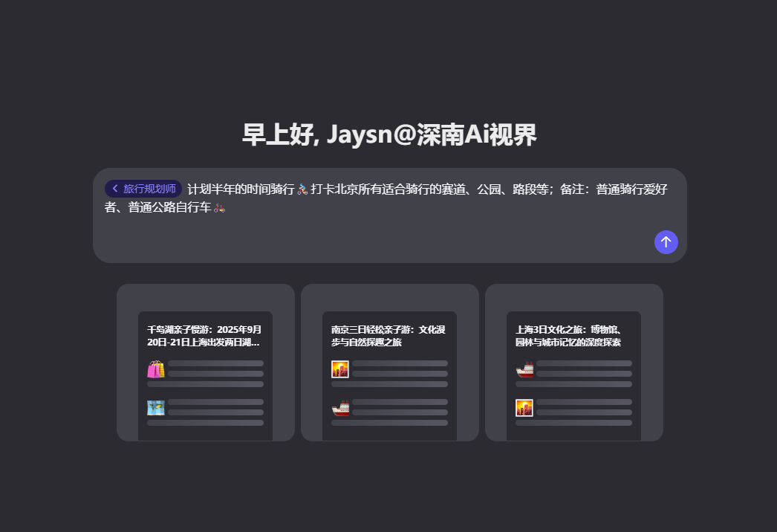777x532 pixels.
Task: Click the sunset cityscape icon on the 南京 card
Action: [x=339, y=369]
